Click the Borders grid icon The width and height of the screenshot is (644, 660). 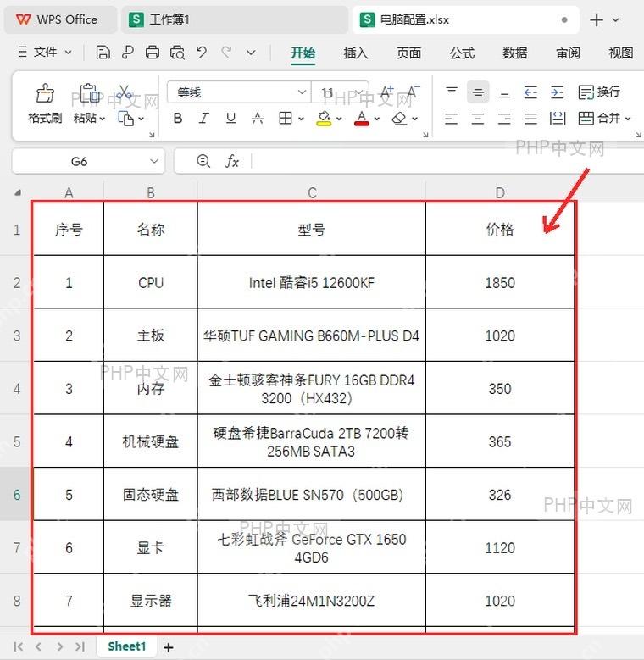click(x=286, y=119)
